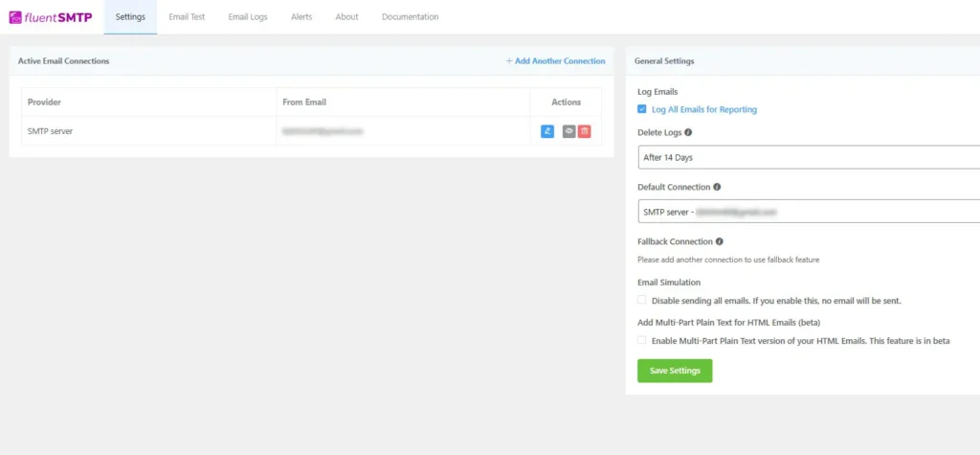980x455 pixels.
Task: Open the About tab
Action: pyautogui.click(x=346, y=17)
